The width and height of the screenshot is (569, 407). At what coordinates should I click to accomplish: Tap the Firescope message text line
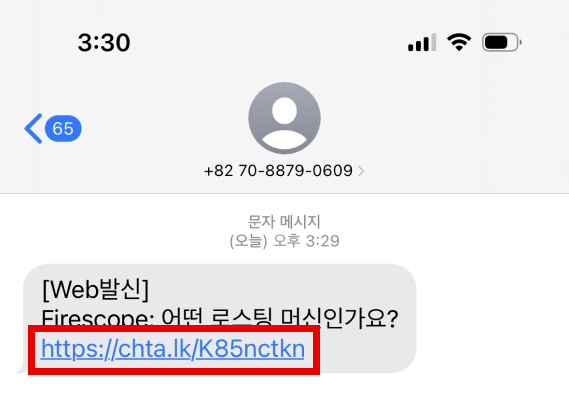(x=220, y=317)
